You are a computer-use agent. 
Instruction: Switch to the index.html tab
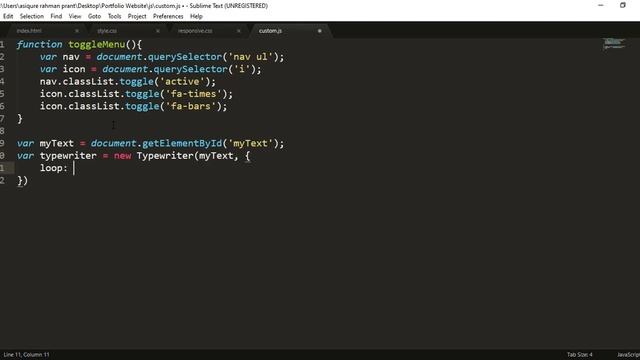tap(29, 31)
